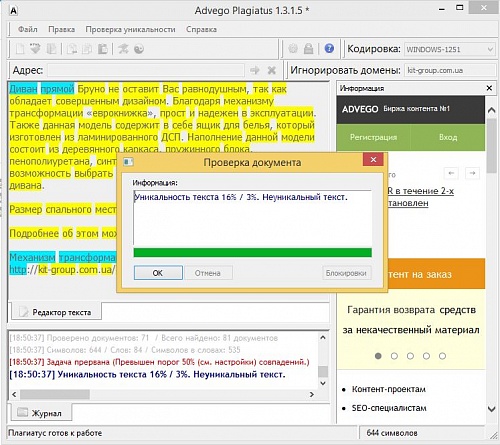Click the green progress bar in dialog
The height and width of the screenshot is (445, 500).
[252, 252]
